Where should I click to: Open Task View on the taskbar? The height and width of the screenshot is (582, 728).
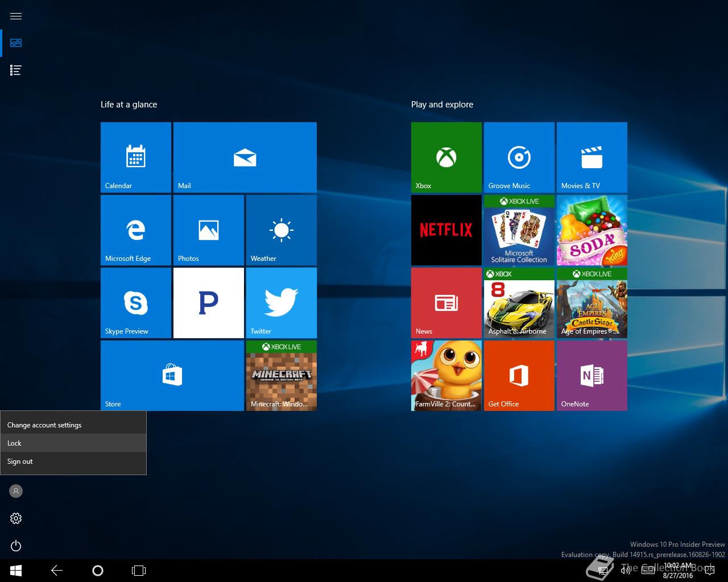click(139, 571)
